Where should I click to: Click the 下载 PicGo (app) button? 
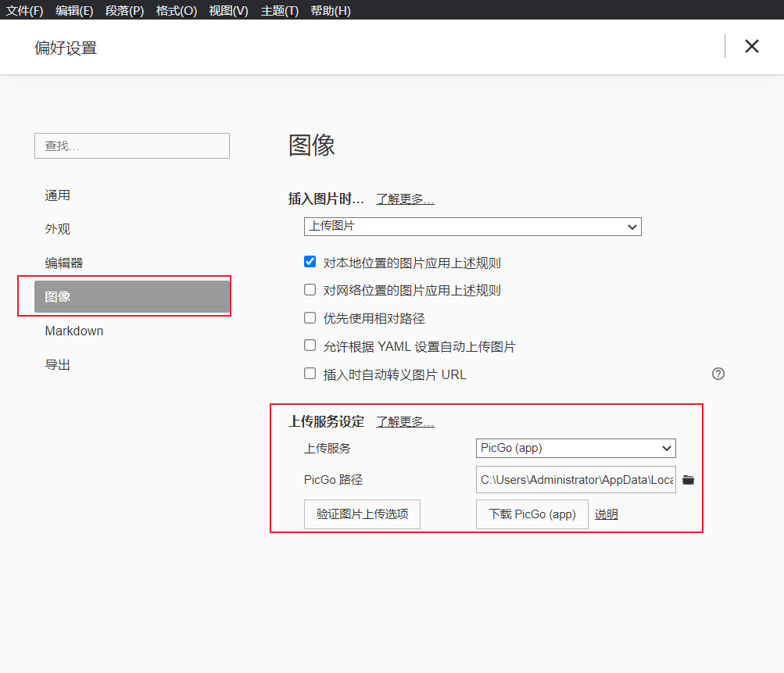[532, 514]
